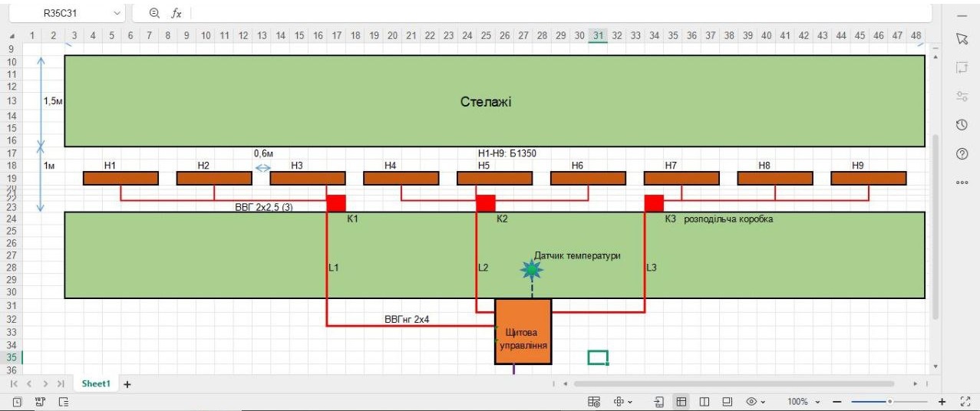Click the vertical scrollbar thumb
Image resolution: width=980 pixels, height=411 pixels.
934,228
